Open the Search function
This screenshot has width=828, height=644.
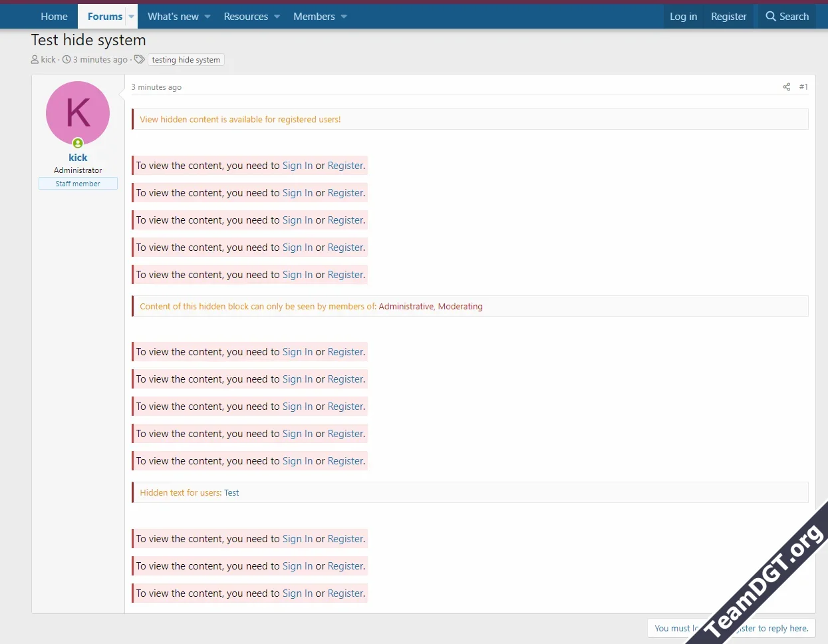tap(787, 16)
